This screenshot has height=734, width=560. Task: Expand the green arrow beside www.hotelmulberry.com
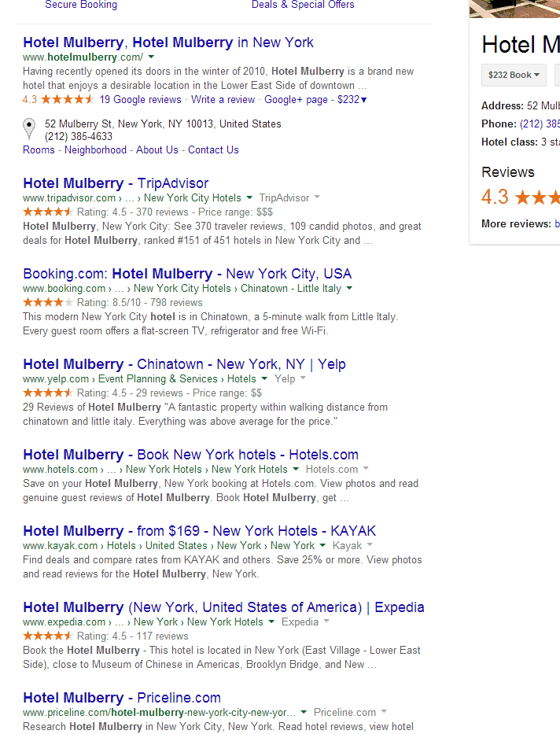(x=151, y=57)
